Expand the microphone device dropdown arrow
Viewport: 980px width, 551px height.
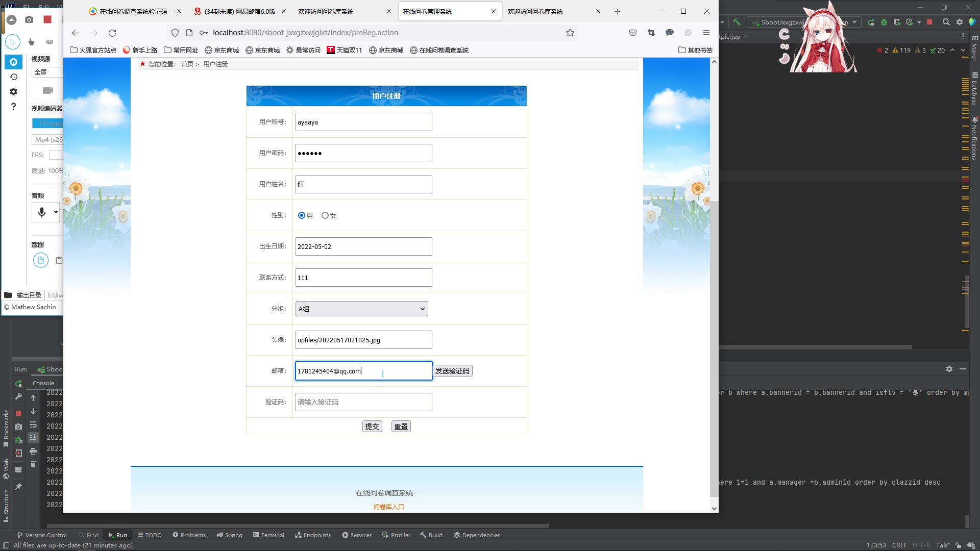(56, 212)
